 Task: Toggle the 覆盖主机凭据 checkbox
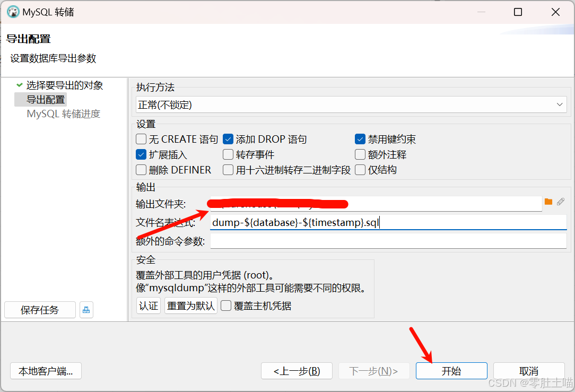226,306
